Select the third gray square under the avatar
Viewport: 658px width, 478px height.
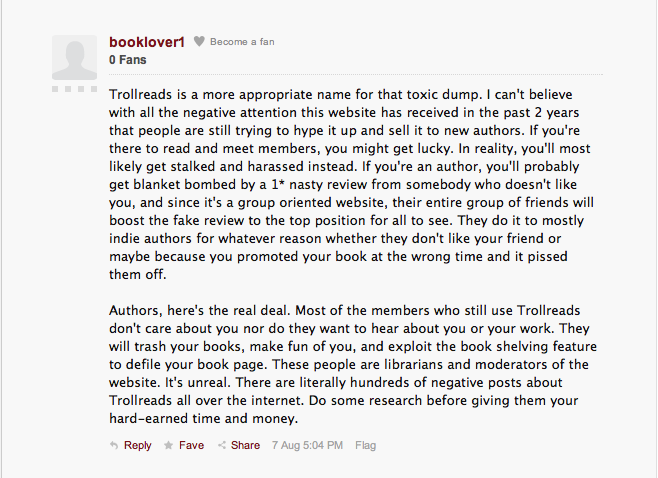pyautogui.click(x=81, y=89)
